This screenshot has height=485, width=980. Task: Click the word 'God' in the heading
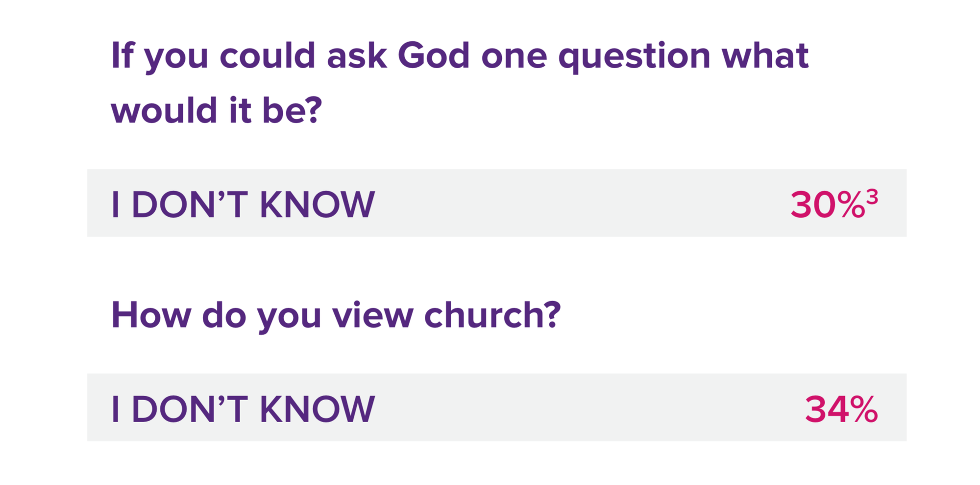coord(433,55)
